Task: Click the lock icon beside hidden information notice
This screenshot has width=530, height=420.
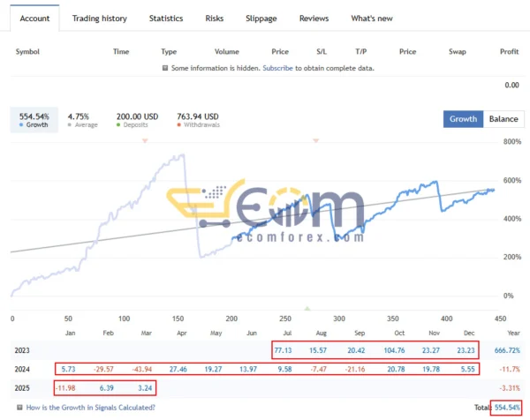Action: 164,68
